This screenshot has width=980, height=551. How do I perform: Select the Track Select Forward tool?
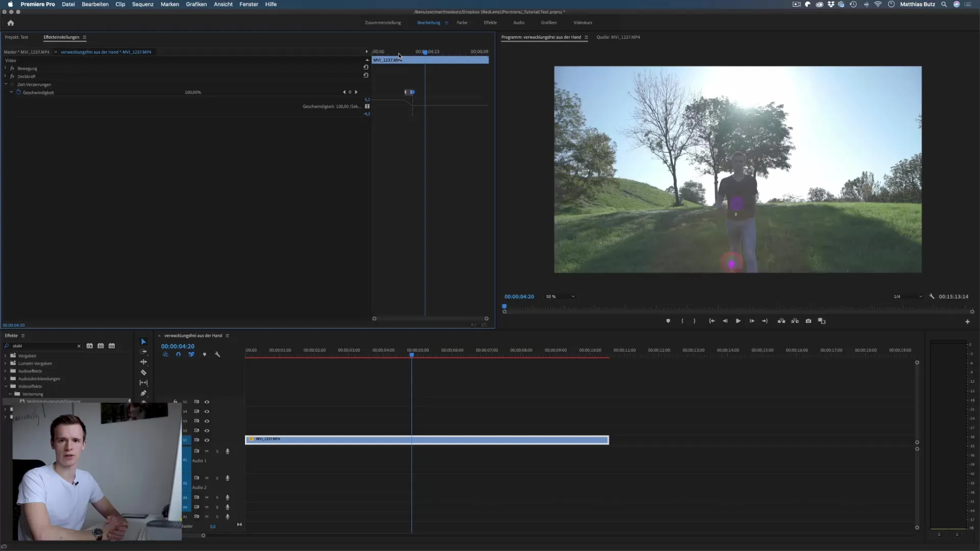tap(143, 352)
